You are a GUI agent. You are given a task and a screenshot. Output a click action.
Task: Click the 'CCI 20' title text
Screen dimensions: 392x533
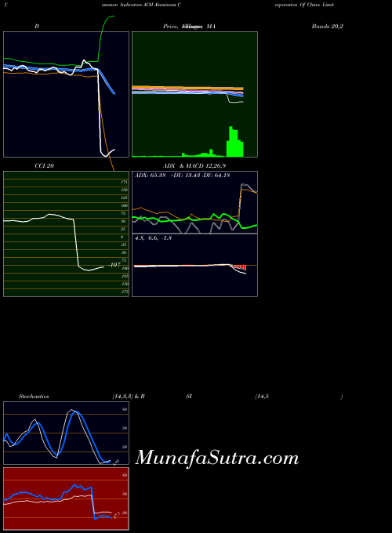[44, 166]
